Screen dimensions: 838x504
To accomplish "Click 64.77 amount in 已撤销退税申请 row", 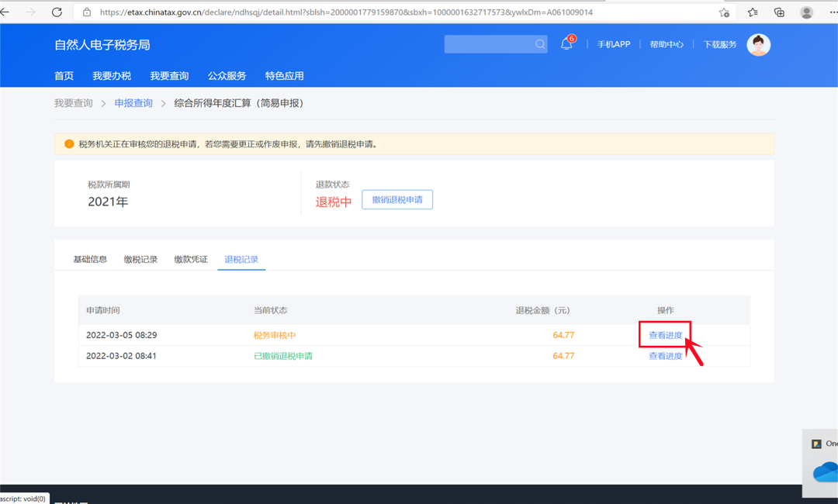I will pos(564,356).
